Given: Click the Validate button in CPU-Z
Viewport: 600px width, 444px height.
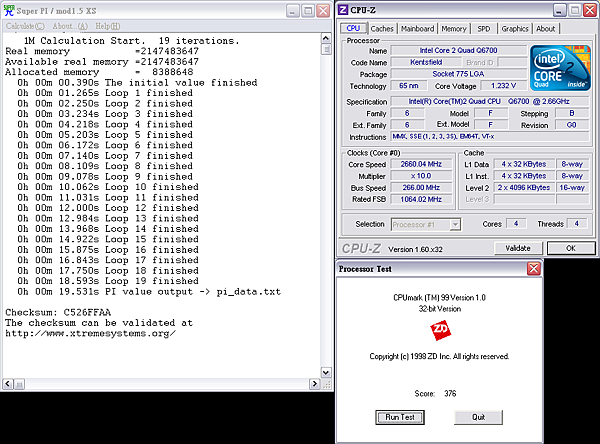Looking at the screenshot, I should pyautogui.click(x=518, y=248).
